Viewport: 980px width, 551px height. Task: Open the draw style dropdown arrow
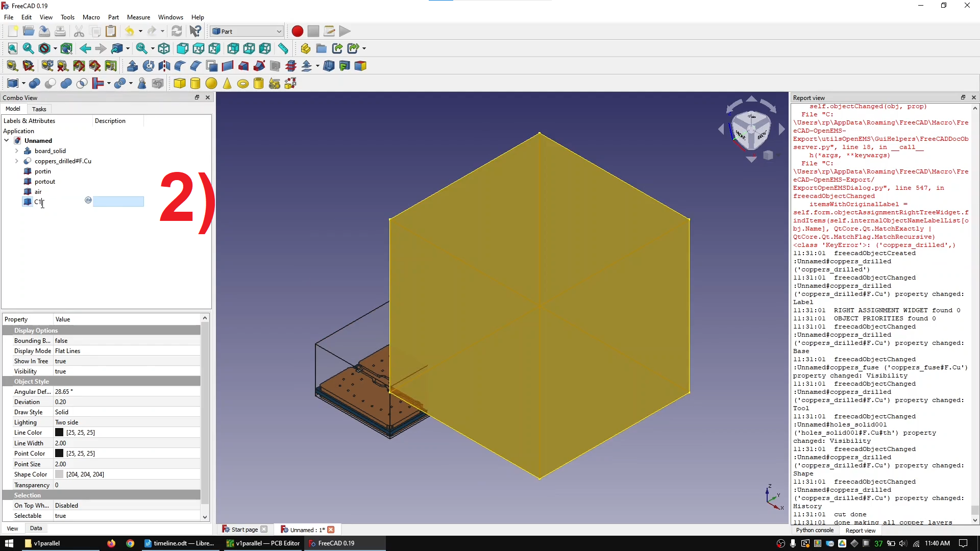(55, 48)
